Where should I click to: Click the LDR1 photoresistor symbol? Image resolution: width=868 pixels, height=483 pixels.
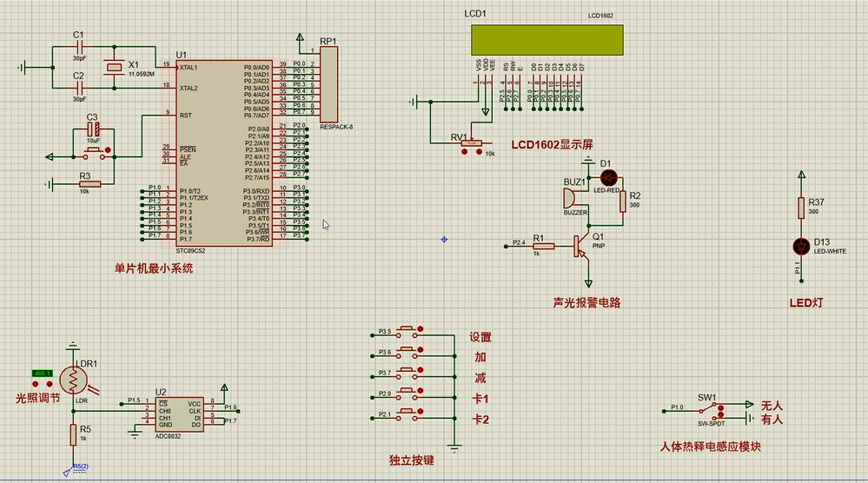click(x=74, y=380)
